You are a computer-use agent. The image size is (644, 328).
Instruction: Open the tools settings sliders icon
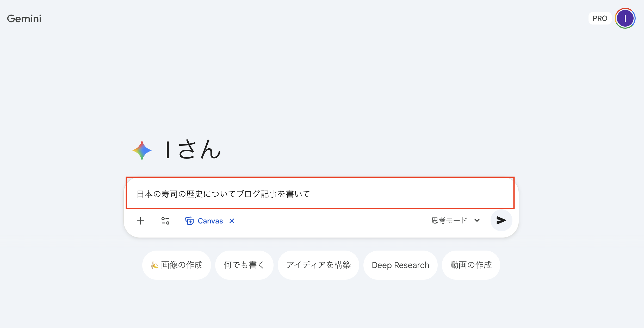[165, 221]
